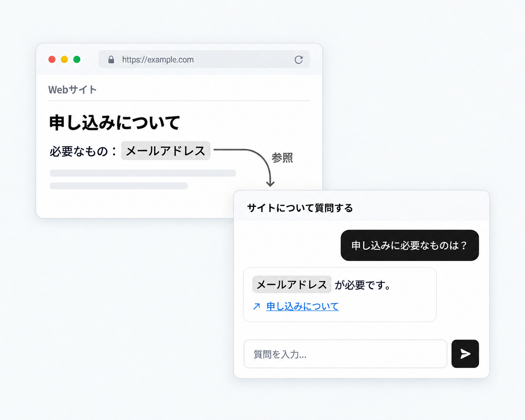Click the 申し込みについて page heading

pos(115,123)
